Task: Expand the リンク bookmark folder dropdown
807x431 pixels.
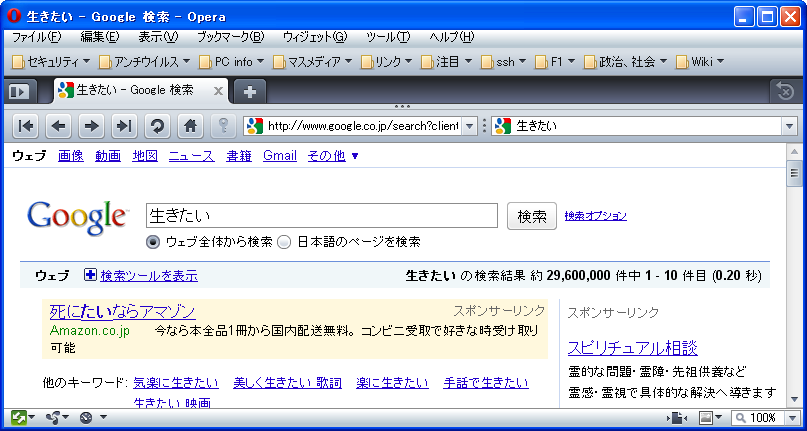Action: [x=408, y=62]
